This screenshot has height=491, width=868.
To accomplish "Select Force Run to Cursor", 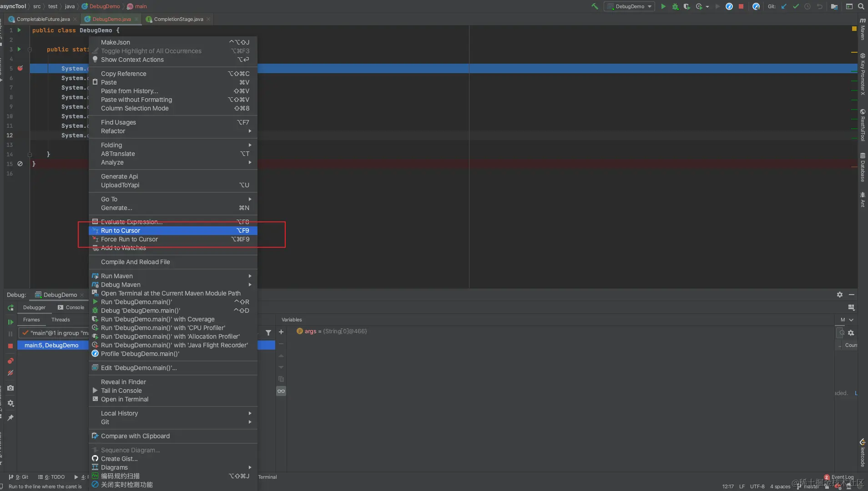I will [173, 239].
